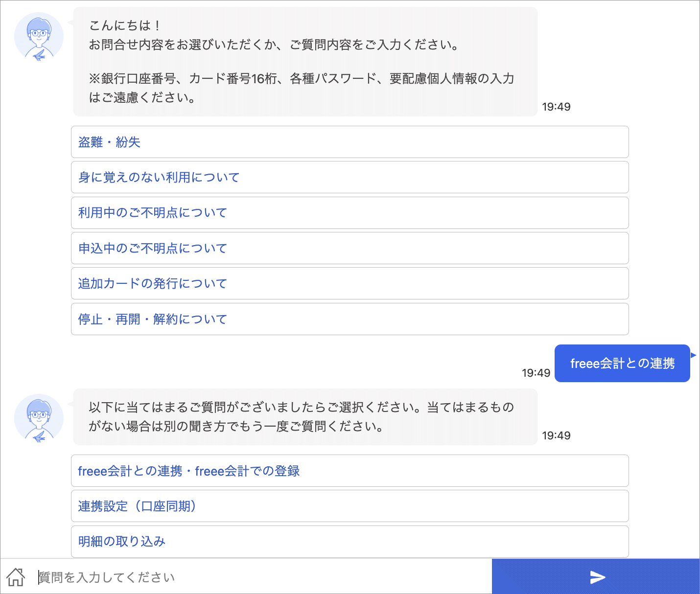Viewport: 700px width, 594px height.
Task: Pick freee会計との連携・freee会計での登録 option
Action: (350, 471)
